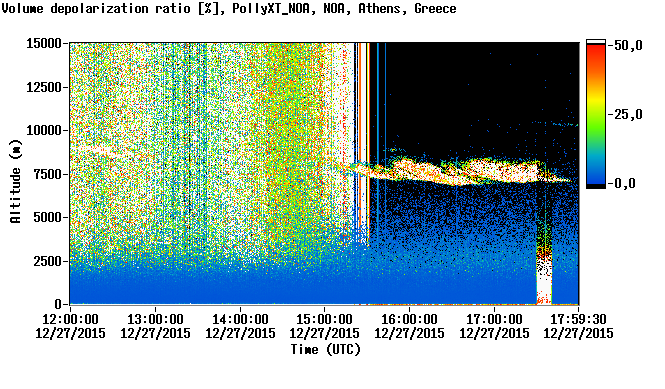Image resolution: width=665 pixels, height=389 pixels.
Task: Select the 13:00:00 time axis marker
Action: [155, 326]
